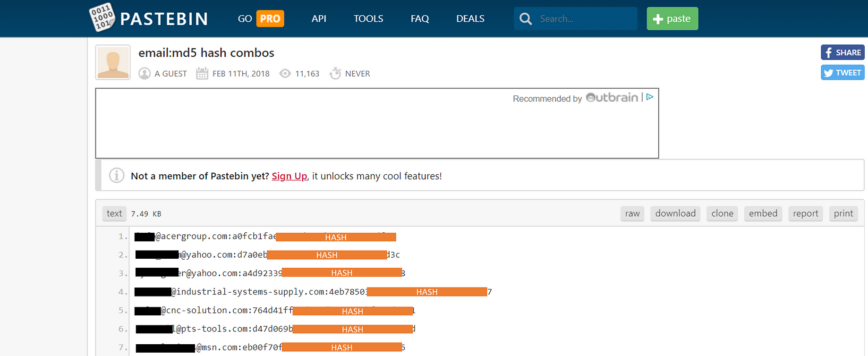Open the FAQ menu item
Screen dimensions: 868x356
[x=420, y=18]
